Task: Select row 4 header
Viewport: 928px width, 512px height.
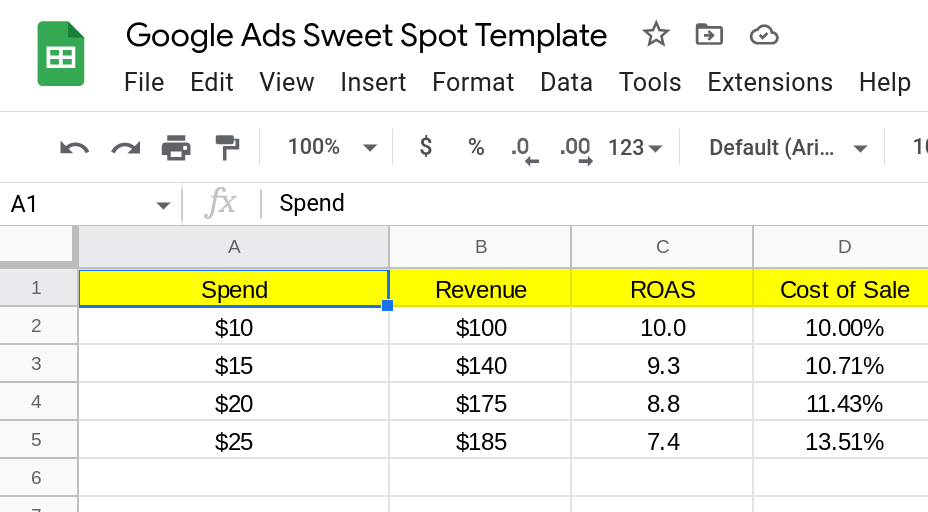Action: [38, 402]
